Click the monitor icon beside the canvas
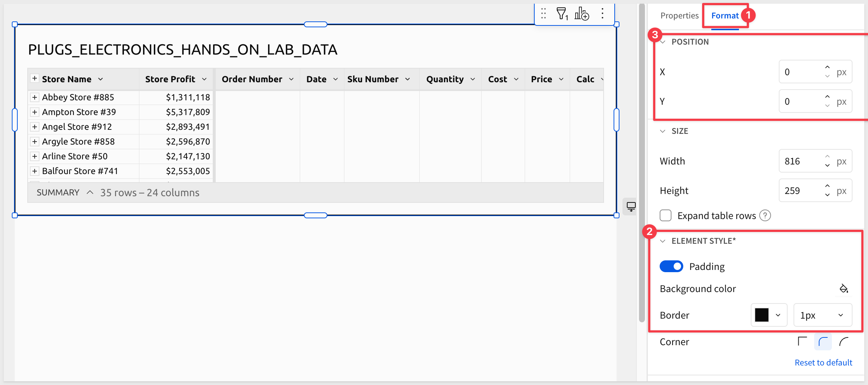 click(631, 207)
